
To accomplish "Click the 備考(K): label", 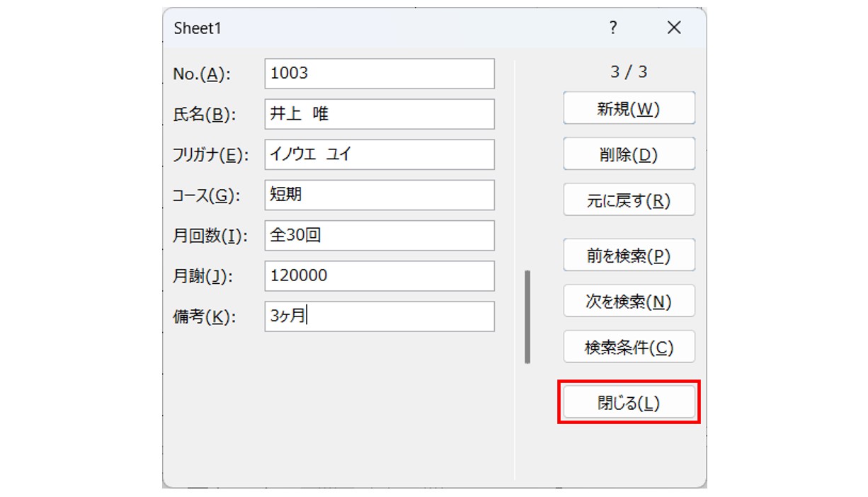I will coord(204,316).
